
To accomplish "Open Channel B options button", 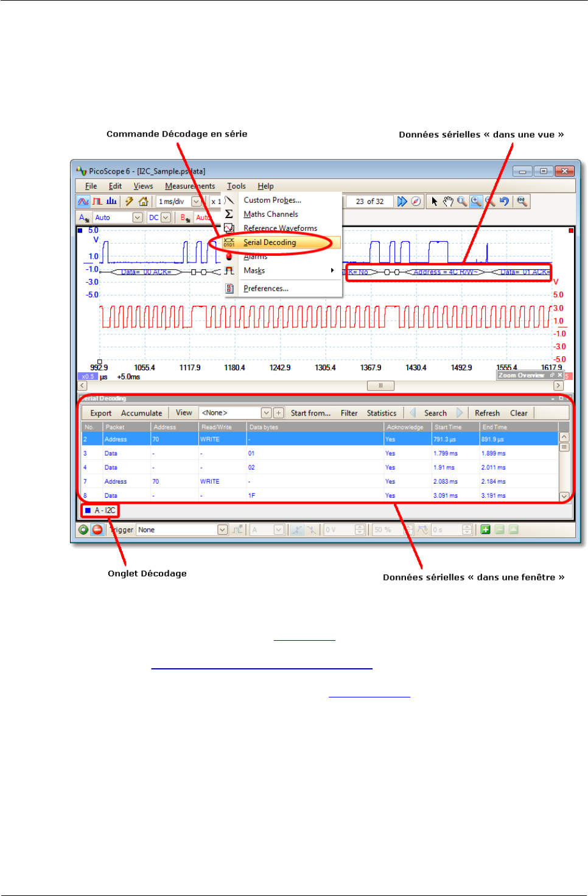I will pyautogui.click(x=186, y=217).
